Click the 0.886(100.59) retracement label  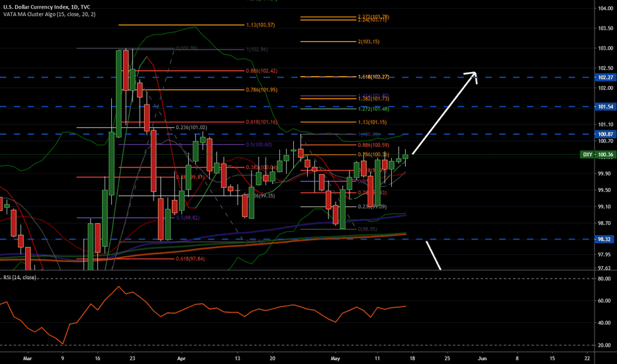(x=373, y=145)
